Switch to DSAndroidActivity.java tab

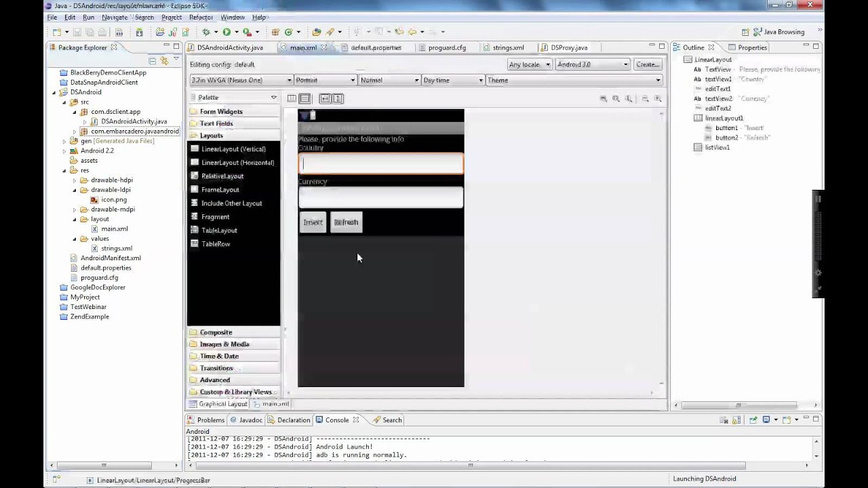[229, 47]
